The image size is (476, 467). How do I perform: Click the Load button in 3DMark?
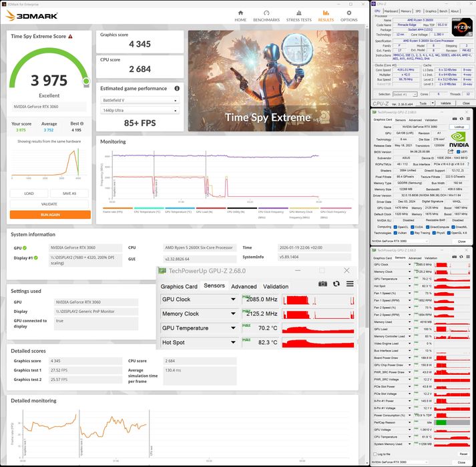[x=29, y=193]
